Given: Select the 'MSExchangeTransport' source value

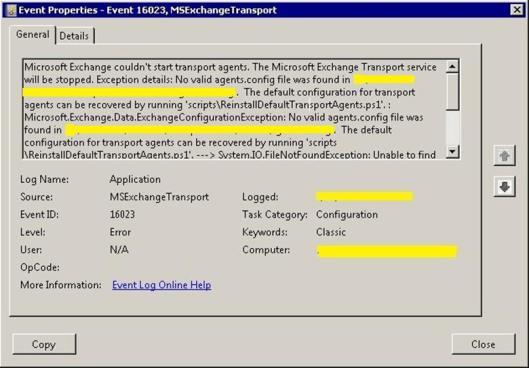Looking at the screenshot, I should (159, 197).
